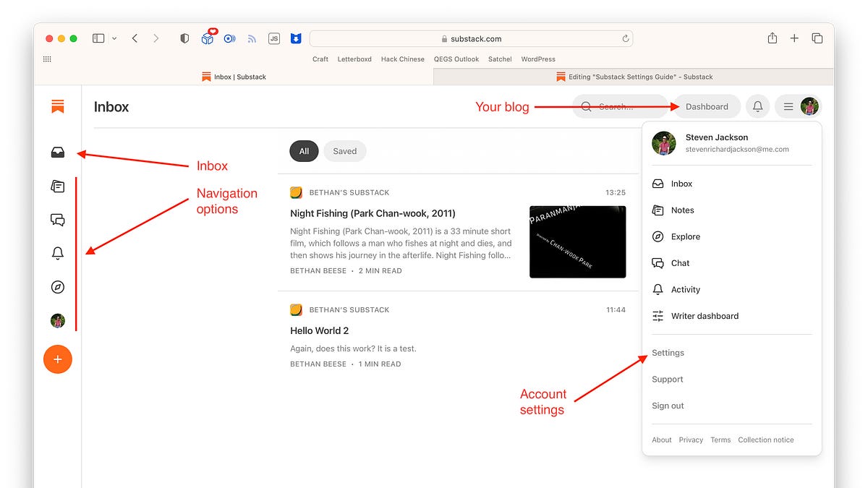
Task: Open the Satchel bookmark
Action: (x=500, y=59)
